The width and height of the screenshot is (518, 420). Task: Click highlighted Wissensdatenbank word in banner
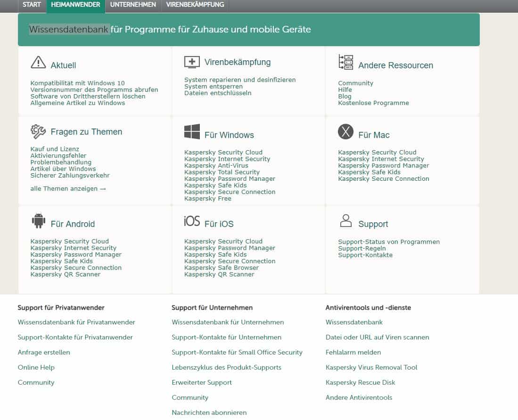(69, 29)
